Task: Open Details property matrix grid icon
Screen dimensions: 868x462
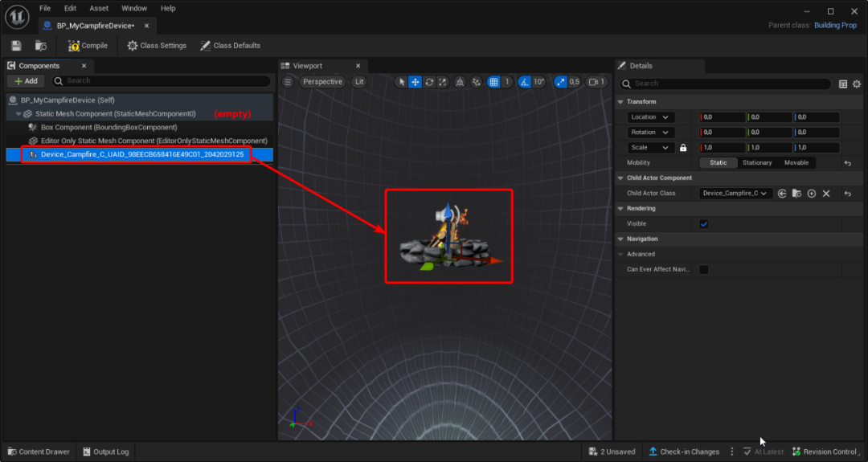Action: (x=843, y=84)
